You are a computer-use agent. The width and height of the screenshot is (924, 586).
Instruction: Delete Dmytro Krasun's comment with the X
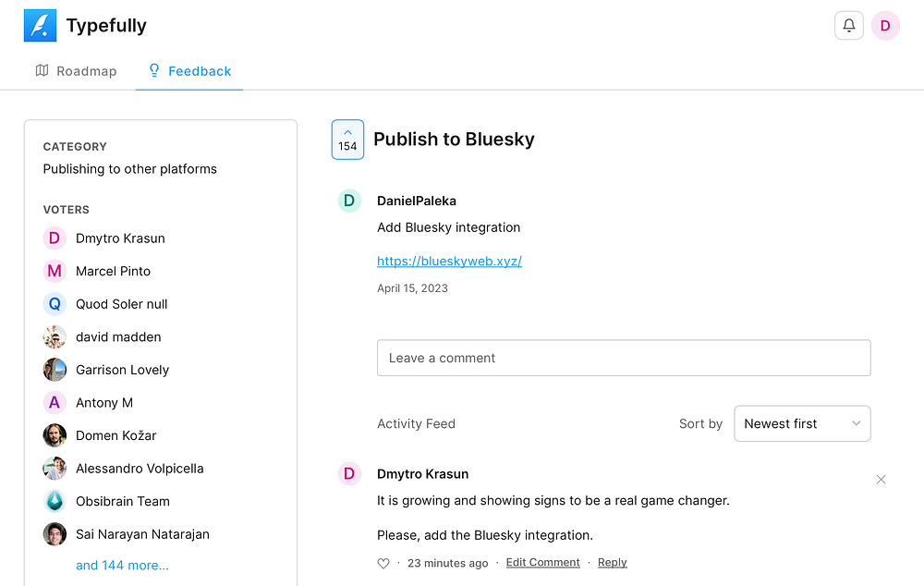point(881,480)
